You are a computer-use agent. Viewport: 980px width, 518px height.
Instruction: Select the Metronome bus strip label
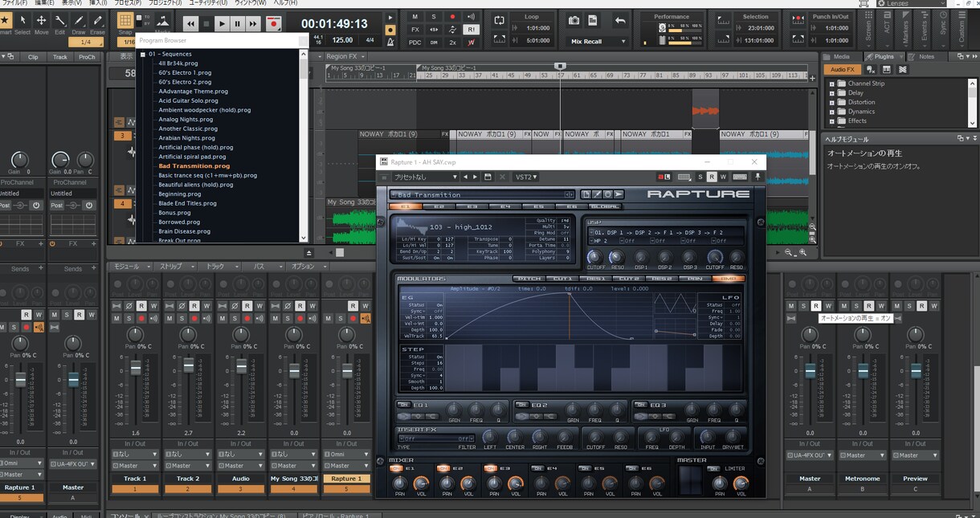pos(863,479)
